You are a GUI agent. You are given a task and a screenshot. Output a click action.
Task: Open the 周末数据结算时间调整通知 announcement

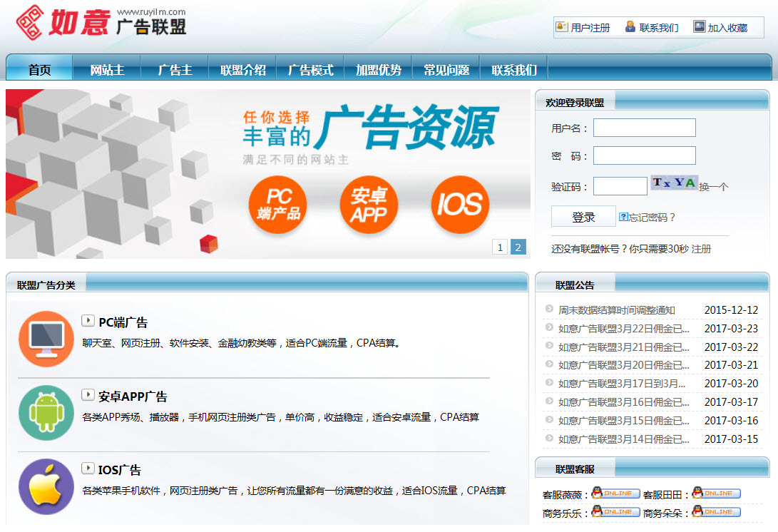(x=616, y=310)
